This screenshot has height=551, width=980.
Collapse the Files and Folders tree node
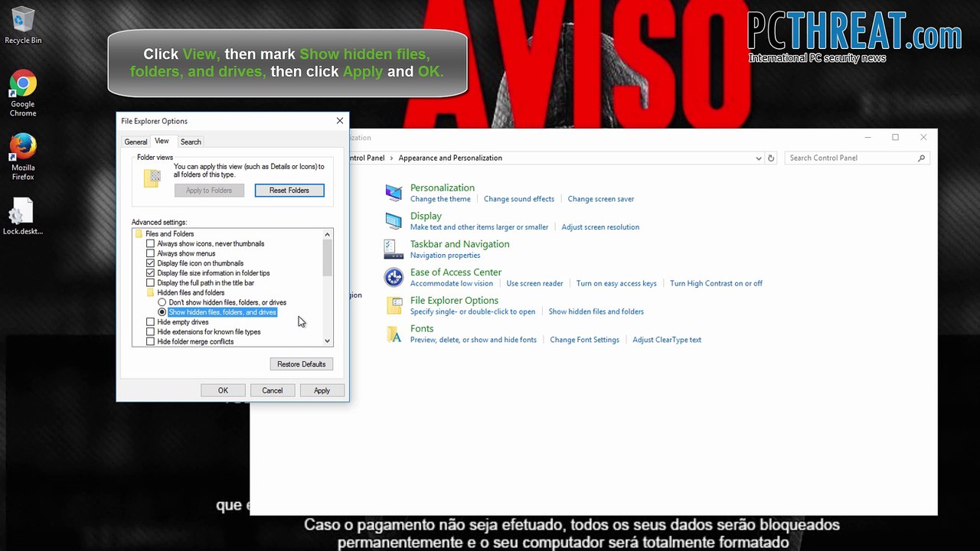coord(163,233)
